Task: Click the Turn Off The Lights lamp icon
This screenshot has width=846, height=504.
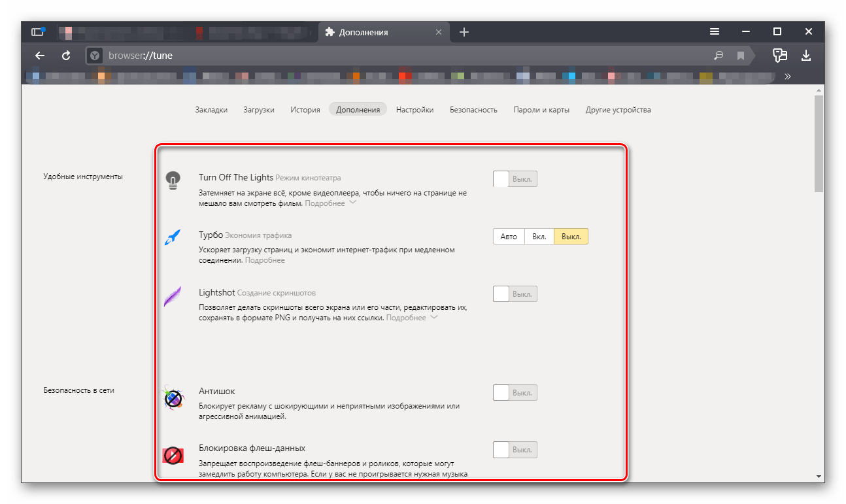Action: (173, 180)
